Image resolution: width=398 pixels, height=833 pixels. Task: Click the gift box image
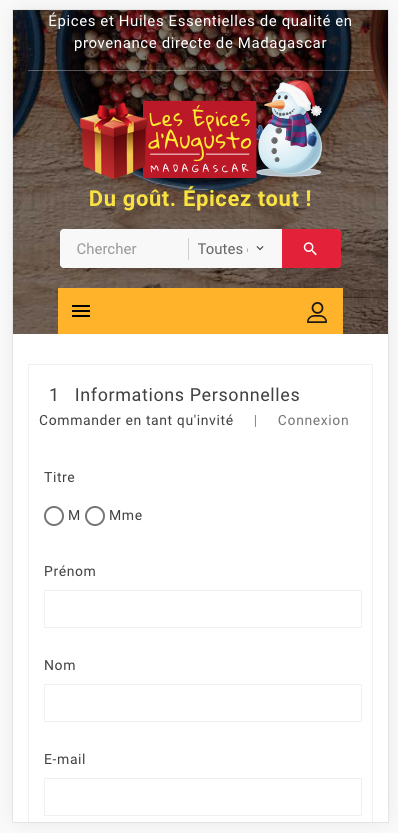coord(113,141)
